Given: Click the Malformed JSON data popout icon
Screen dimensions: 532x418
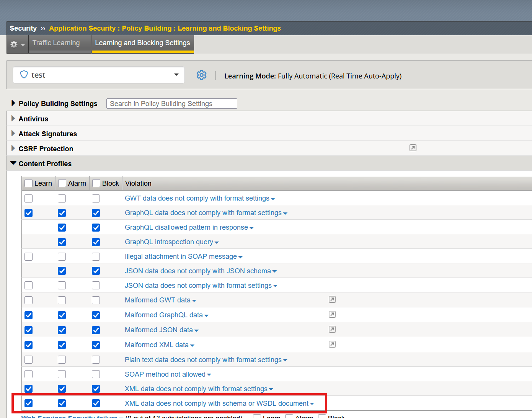Looking at the screenshot, I should point(332,329).
